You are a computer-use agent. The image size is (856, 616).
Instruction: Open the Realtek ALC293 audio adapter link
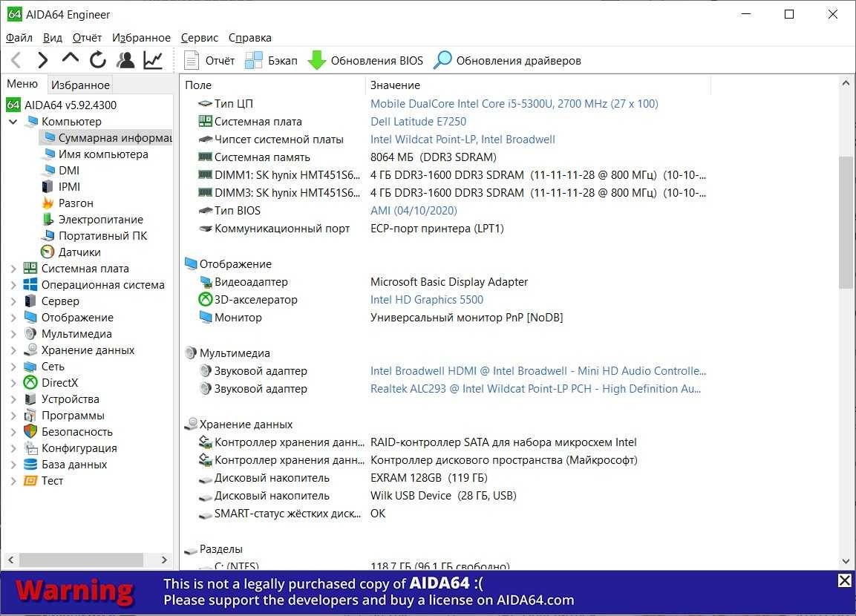(x=535, y=389)
